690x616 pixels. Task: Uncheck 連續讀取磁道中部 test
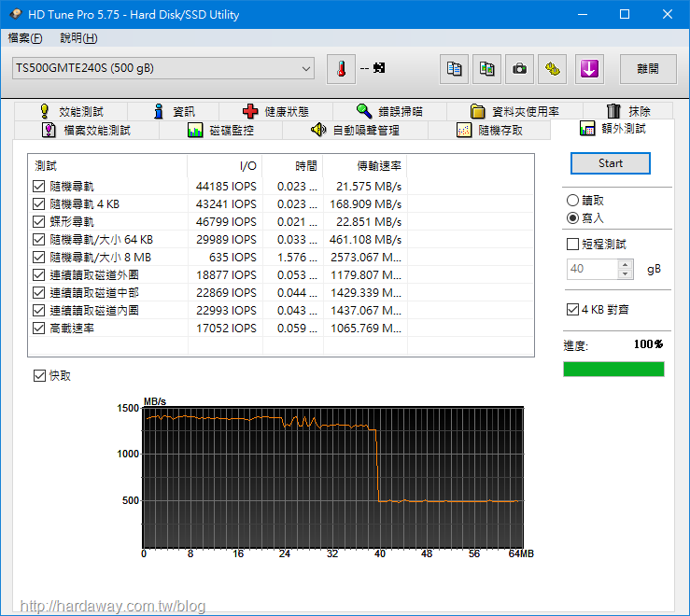(x=38, y=293)
